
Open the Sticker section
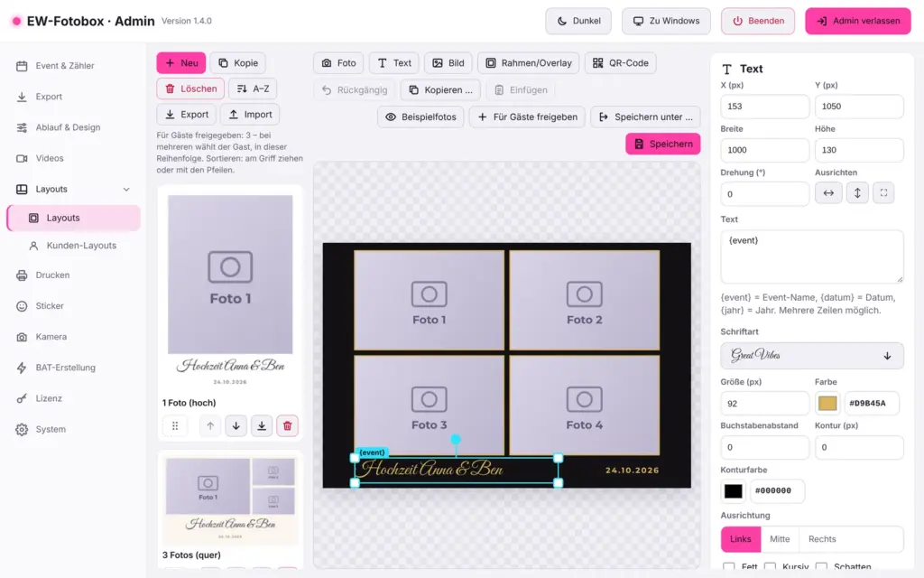click(x=74, y=306)
